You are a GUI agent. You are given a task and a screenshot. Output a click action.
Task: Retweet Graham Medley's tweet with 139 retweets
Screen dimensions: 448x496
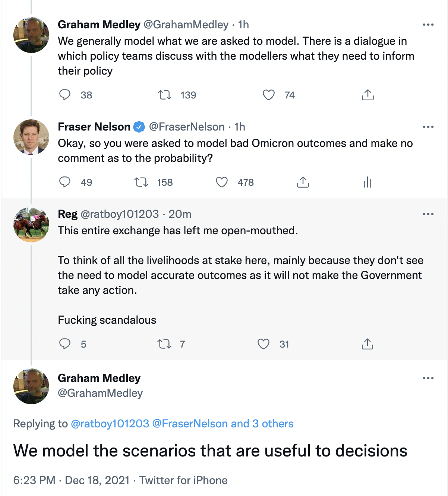(x=165, y=95)
